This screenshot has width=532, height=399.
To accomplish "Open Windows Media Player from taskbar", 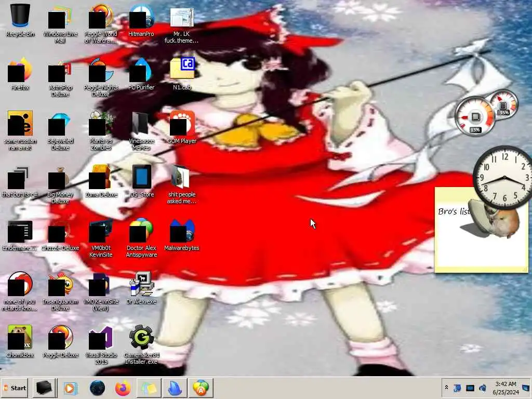I will tap(71, 388).
